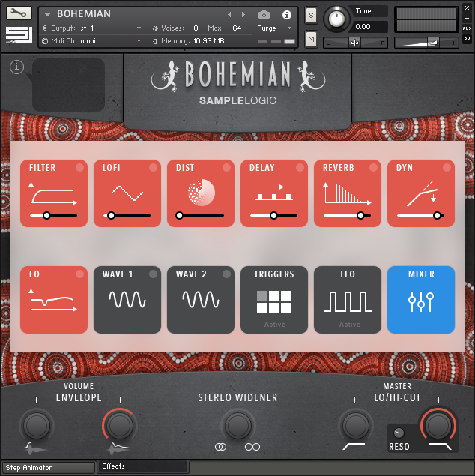Click the camera snapshot icon

pos(264,14)
